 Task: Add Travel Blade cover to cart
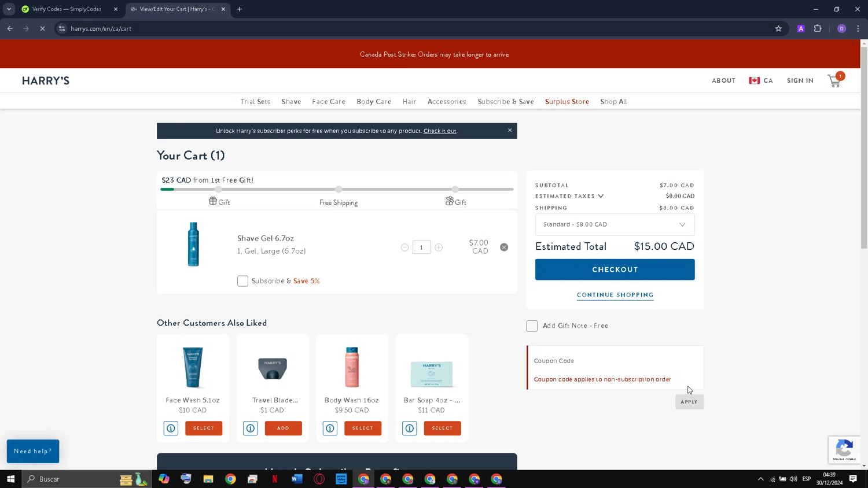[x=283, y=428]
